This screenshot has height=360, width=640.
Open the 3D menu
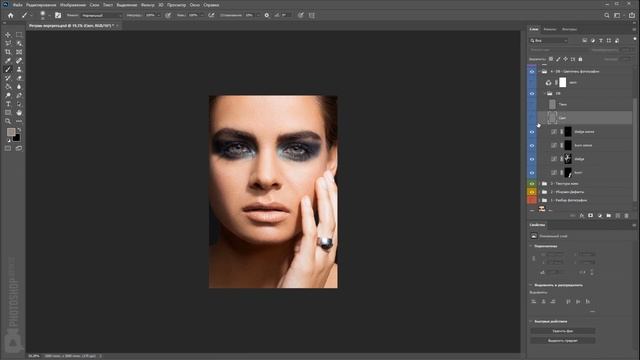(161, 5)
